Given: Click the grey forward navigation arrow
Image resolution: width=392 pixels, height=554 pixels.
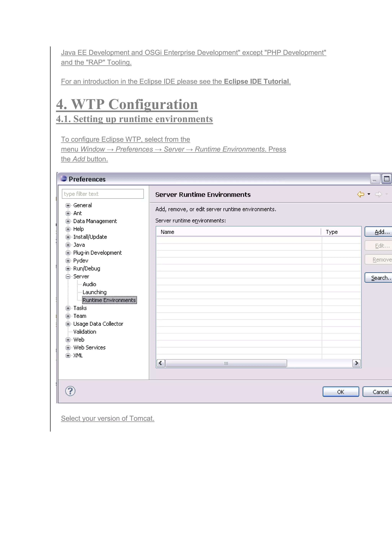Looking at the screenshot, I should [378, 194].
